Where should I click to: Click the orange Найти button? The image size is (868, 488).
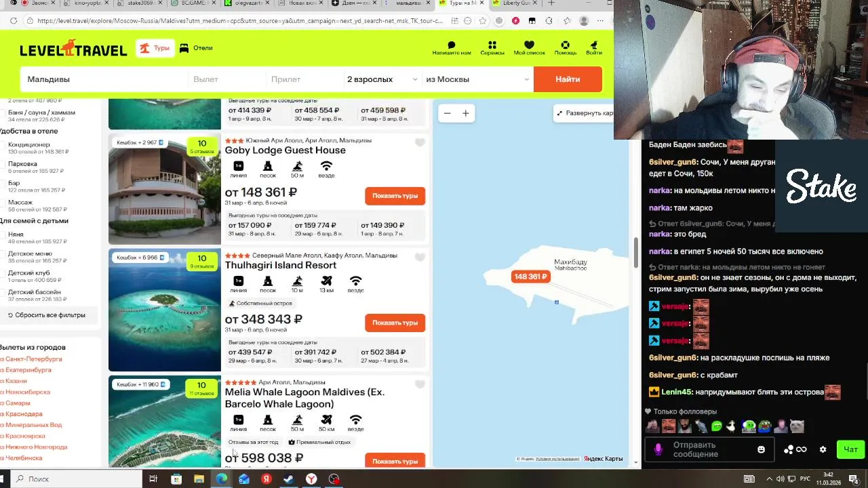tap(568, 79)
